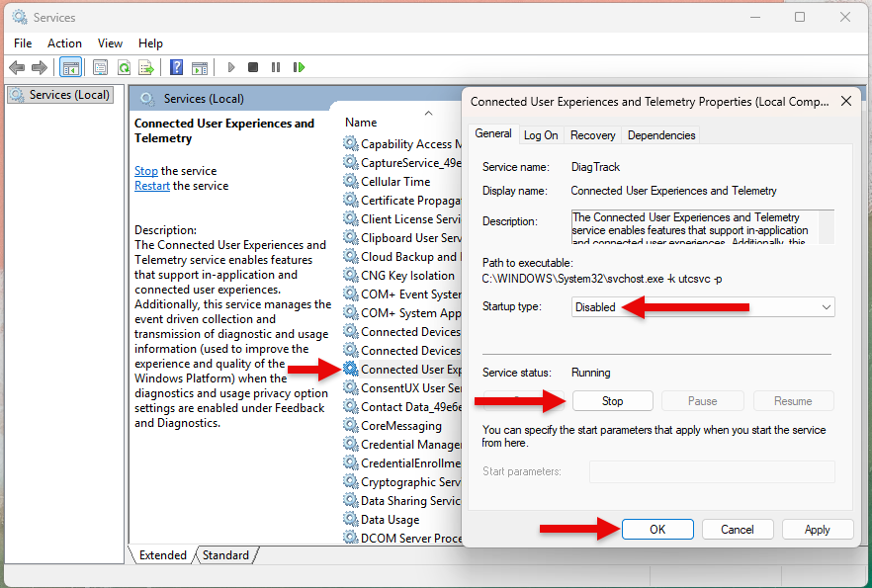Click the Services app icon in title bar
The height and width of the screenshot is (588, 872).
(x=20, y=17)
